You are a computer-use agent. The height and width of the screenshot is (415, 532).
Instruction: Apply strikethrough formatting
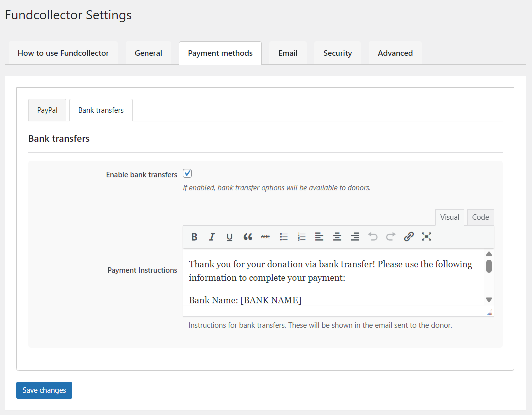tap(265, 237)
